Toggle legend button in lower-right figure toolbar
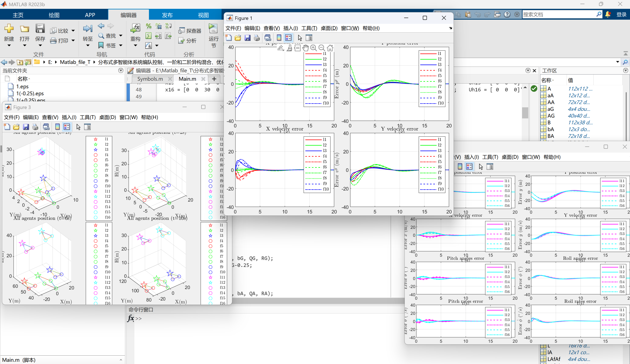Image resolution: width=630 pixels, height=364 pixels. point(469,167)
